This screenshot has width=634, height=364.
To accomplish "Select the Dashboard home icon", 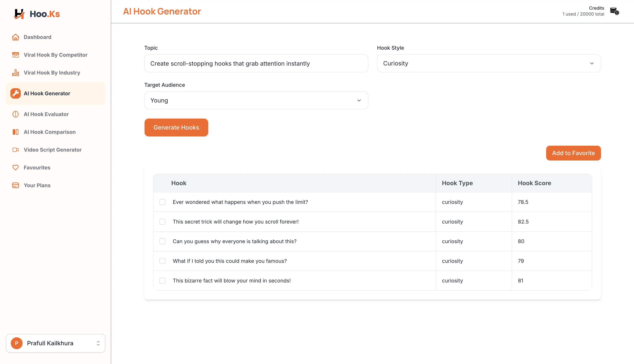I will click(x=16, y=37).
